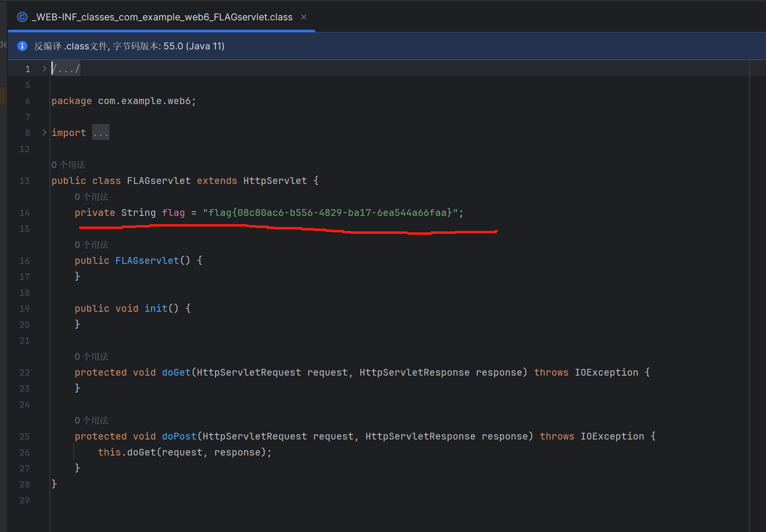Close the FLAGservlet.class editor tab

pyautogui.click(x=304, y=17)
